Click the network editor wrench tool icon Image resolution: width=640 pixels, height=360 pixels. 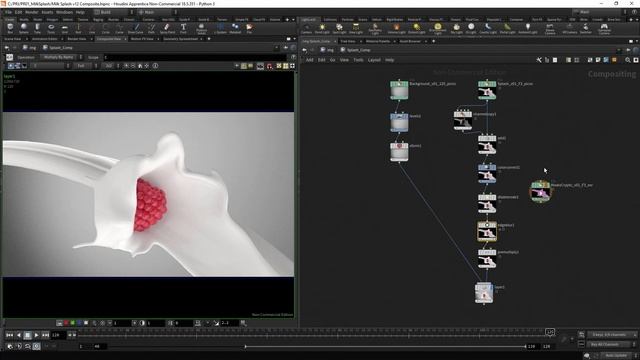539,60
